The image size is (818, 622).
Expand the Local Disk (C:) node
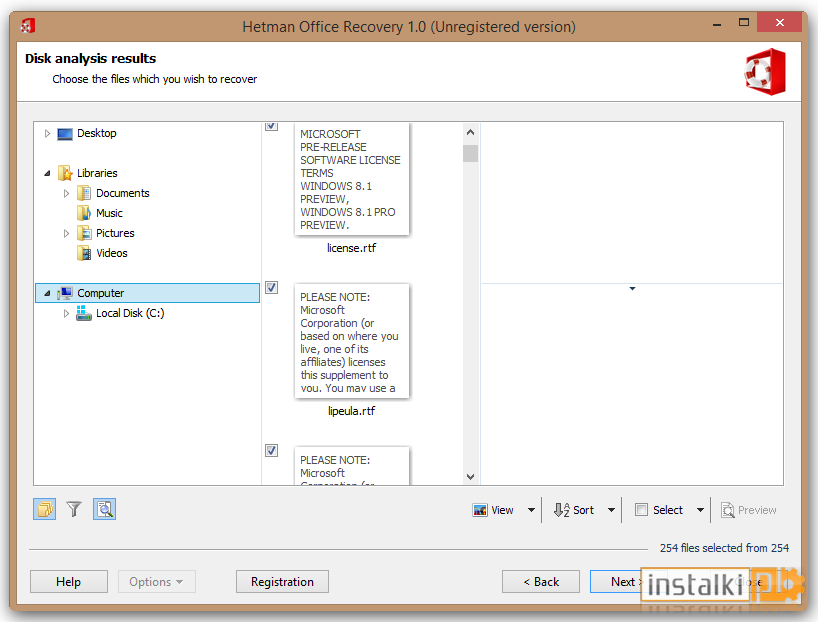[66, 313]
